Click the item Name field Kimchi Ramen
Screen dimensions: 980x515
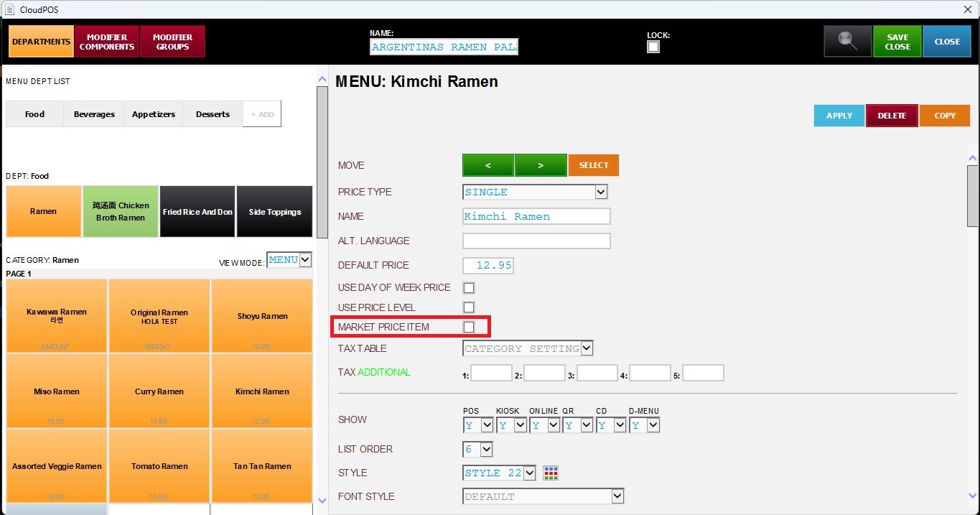(x=536, y=216)
